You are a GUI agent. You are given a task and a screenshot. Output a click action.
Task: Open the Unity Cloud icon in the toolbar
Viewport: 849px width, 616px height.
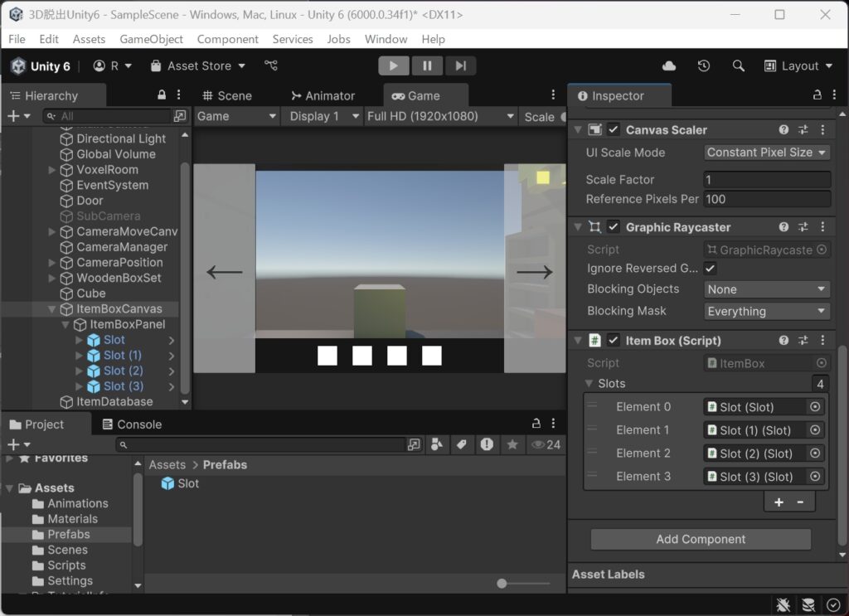point(669,66)
